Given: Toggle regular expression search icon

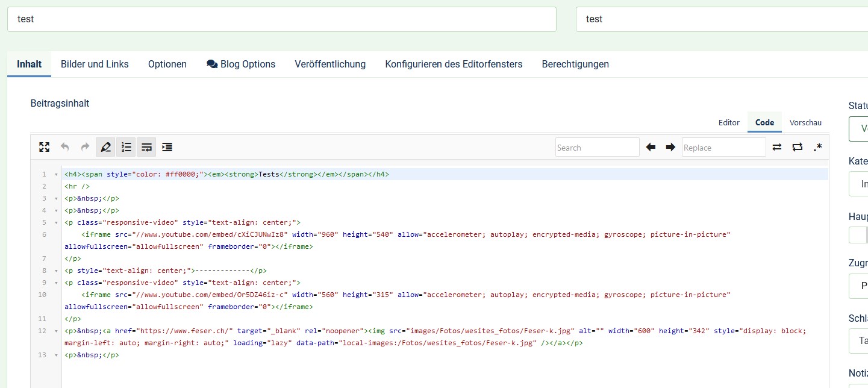Looking at the screenshot, I should [817, 147].
